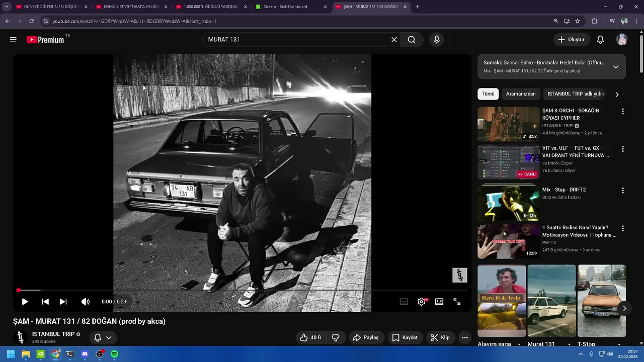Show hidden system tray icons
The width and height of the screenshot is (644, 362).
click(580, 354)
